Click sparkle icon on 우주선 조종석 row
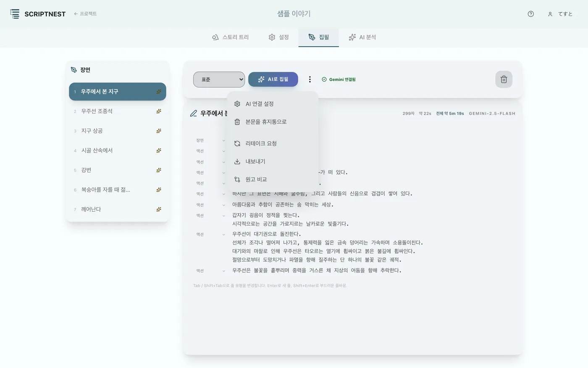The image size is (588, 368). (x=159, y=111)
